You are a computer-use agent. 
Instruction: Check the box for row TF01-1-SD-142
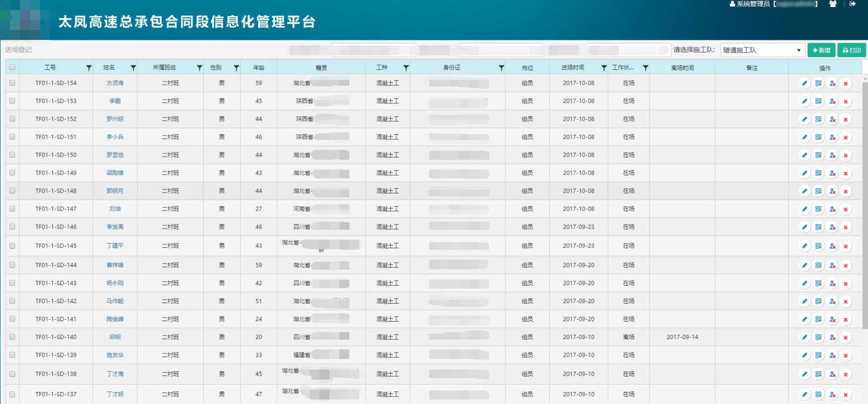pyautogui.click(x=12, y=301)
